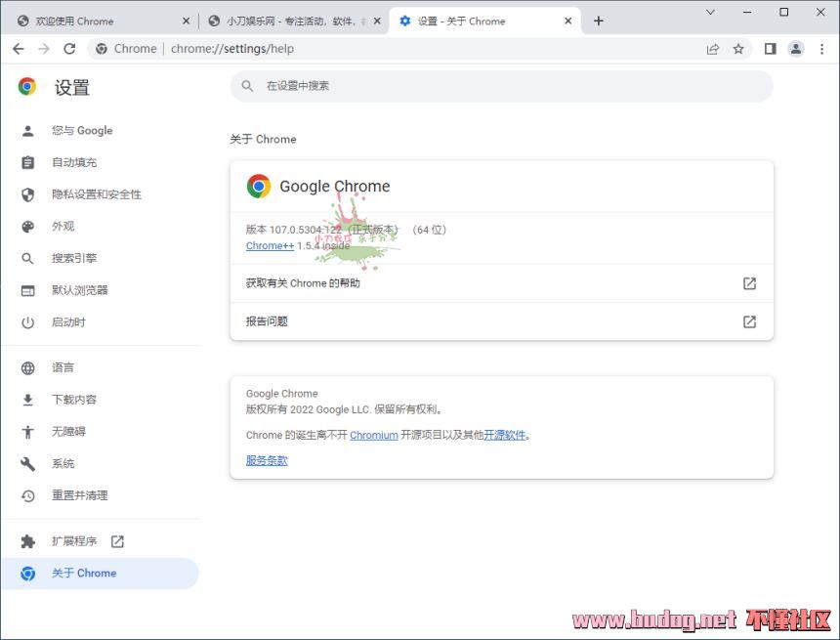Screen dimensions: 840x640
Task: Focus the settings search field
Action: (x=501, y=86)
